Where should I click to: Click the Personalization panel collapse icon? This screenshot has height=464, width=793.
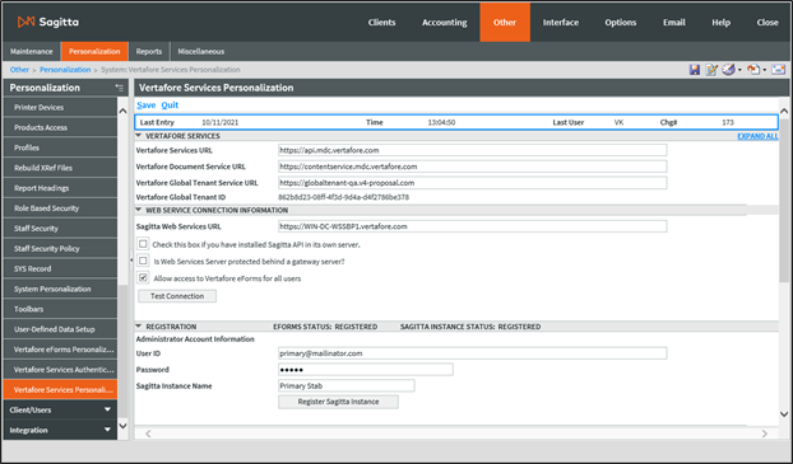120,88
